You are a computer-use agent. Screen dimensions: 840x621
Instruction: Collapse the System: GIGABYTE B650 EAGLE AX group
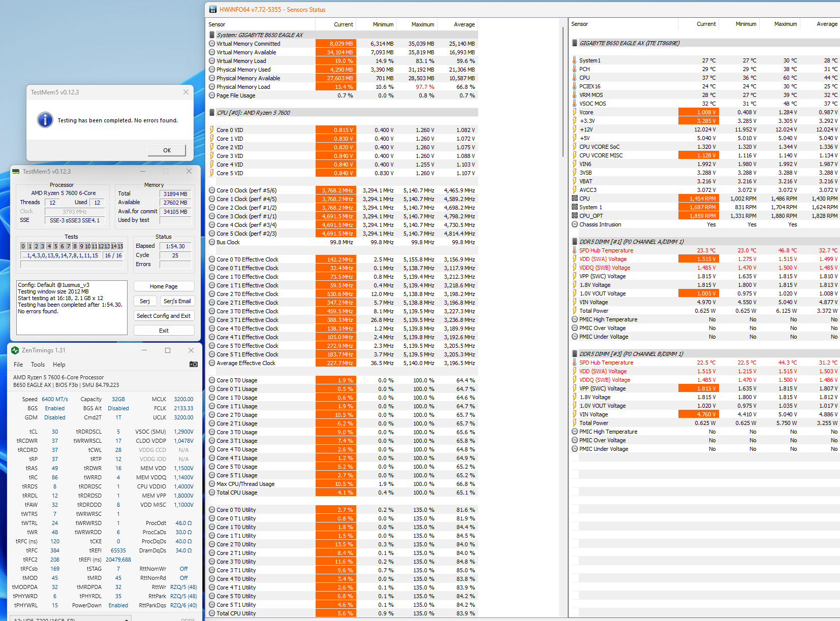click(x=212, y=35)
